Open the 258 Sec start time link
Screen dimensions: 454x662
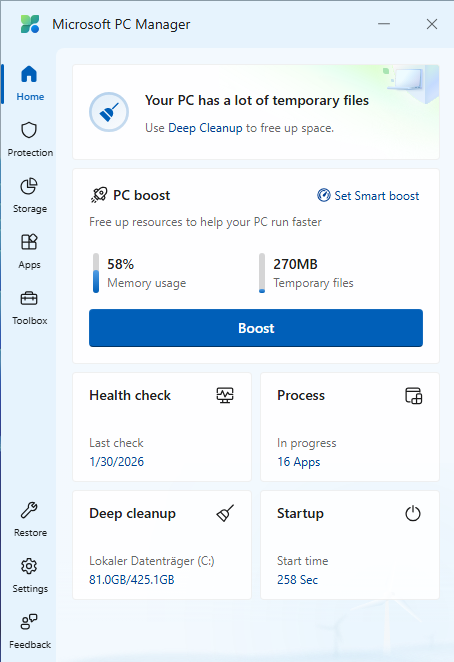[x=297, y=580]
